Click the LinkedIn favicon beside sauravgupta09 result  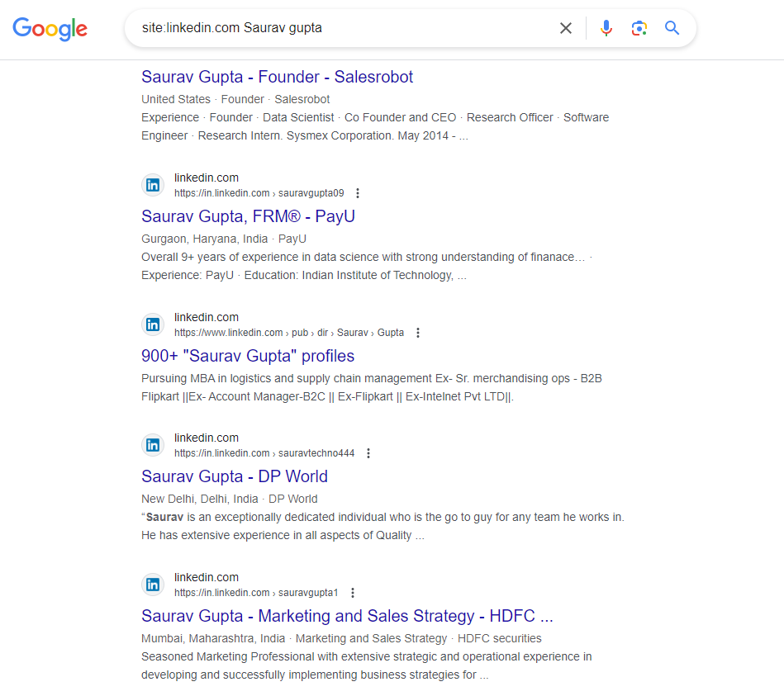click(153, 185)
